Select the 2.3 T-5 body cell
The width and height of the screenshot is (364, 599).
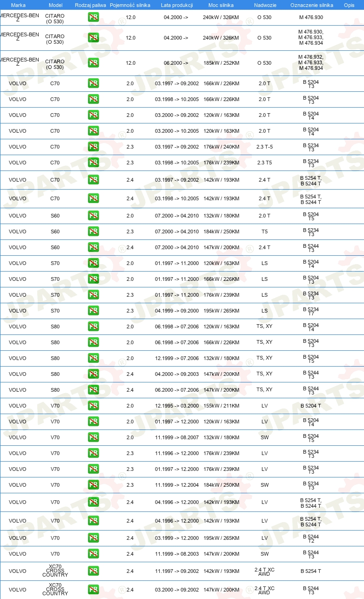click(264, 147)
